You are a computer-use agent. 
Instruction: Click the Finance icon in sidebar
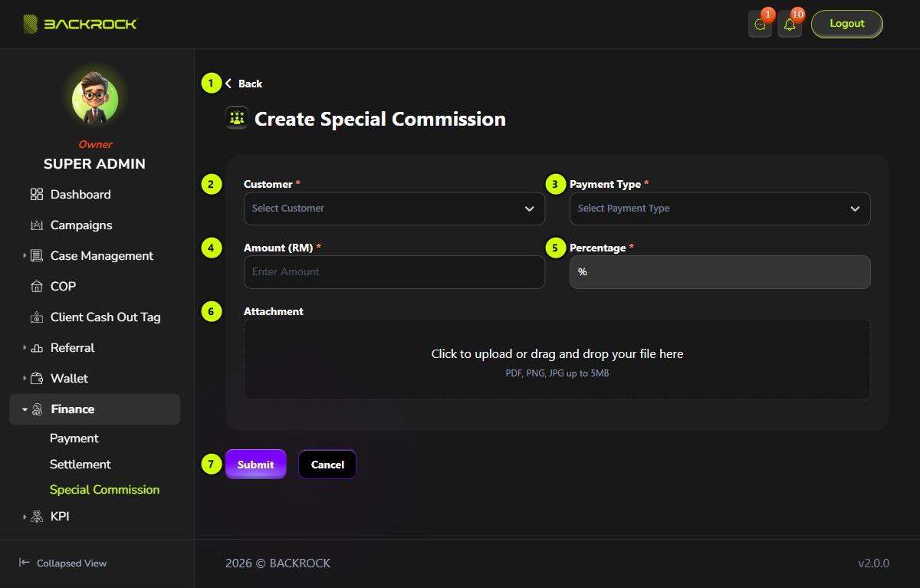37,409
